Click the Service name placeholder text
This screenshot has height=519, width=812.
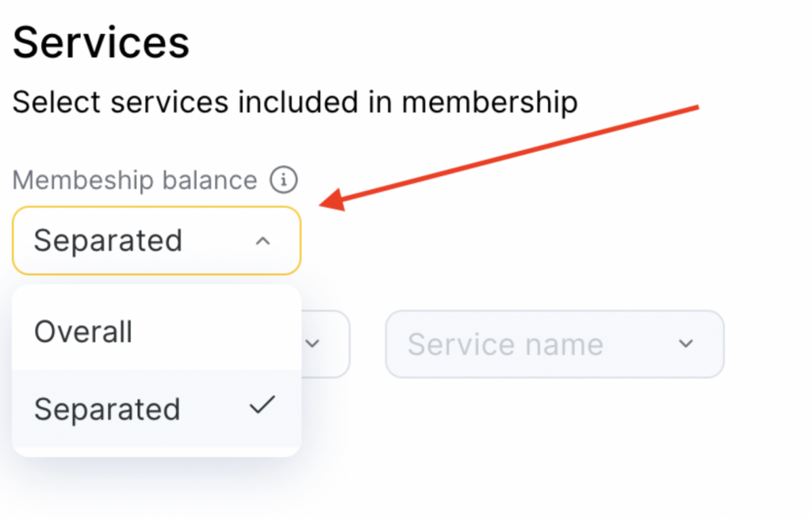coord(505,344)
